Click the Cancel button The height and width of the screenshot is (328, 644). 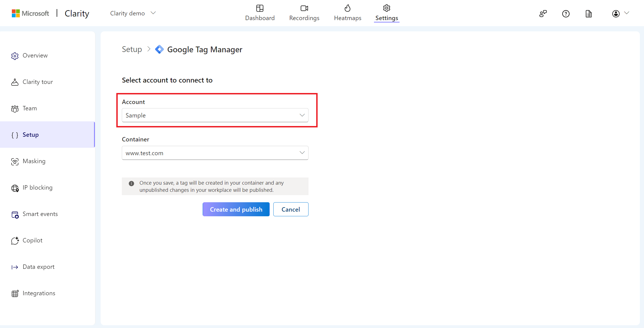(x=291, y=209)
